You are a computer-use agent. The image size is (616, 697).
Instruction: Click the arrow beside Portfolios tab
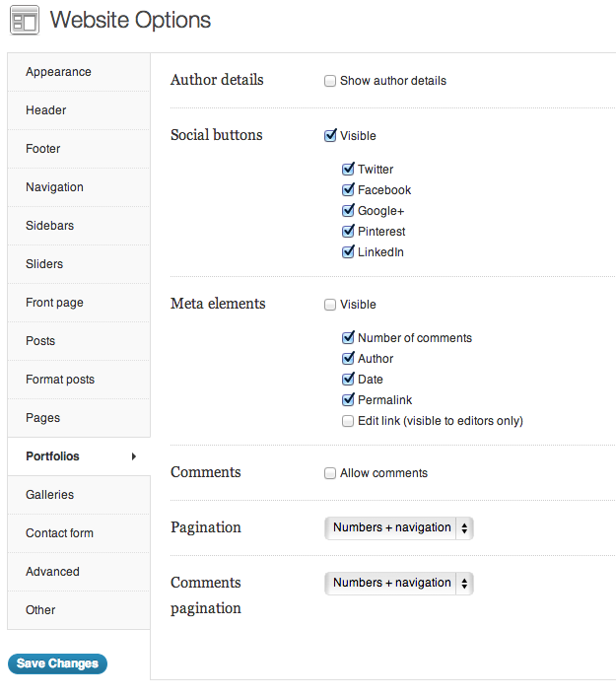coord(133,456)
